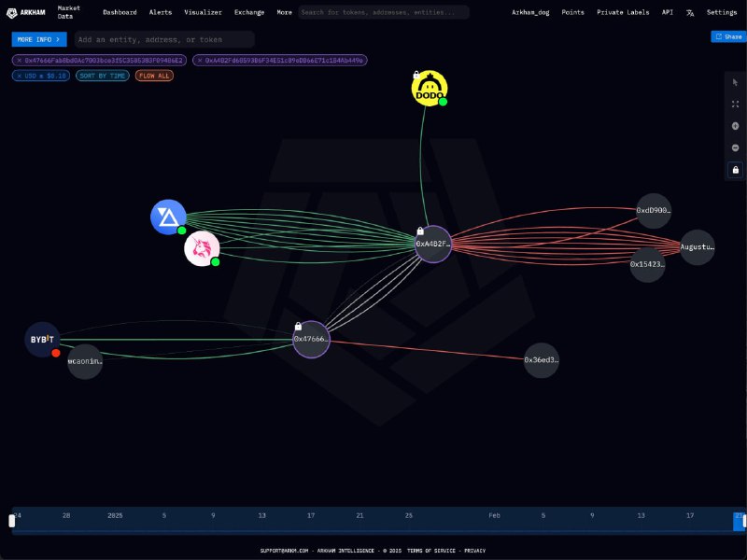Click the language translate icon
Screen dimensions: 747x560
[690, 13]
